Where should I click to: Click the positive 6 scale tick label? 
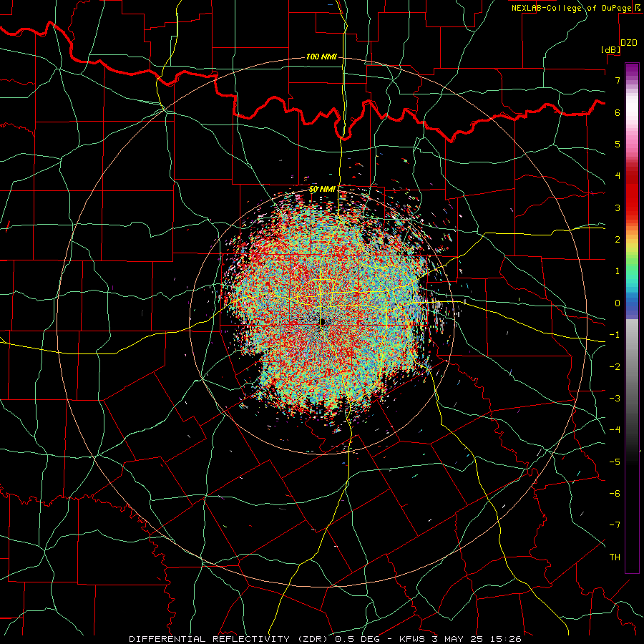tap(618, 112)
